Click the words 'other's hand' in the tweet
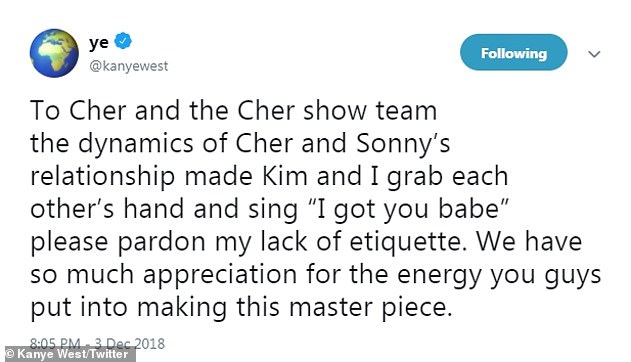 (x=107, y=209)
